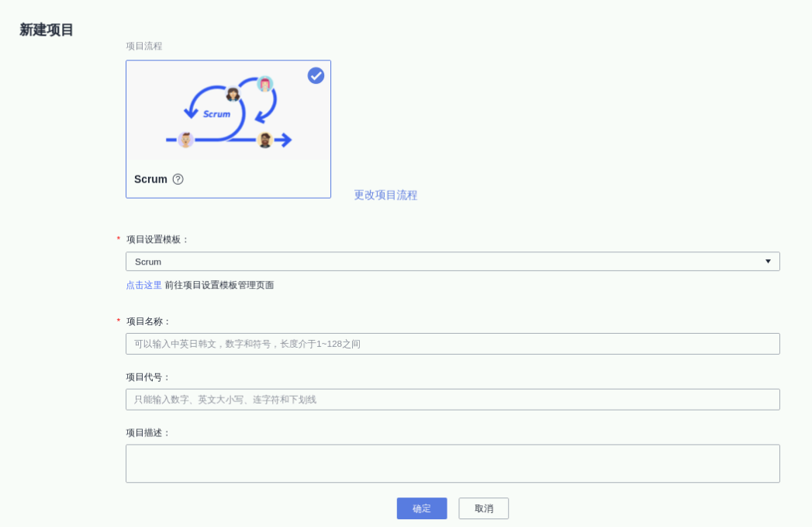812x527 pixels.
Task: Click the italic Scrum text inside the loop
Action: (x=216, y=114)
